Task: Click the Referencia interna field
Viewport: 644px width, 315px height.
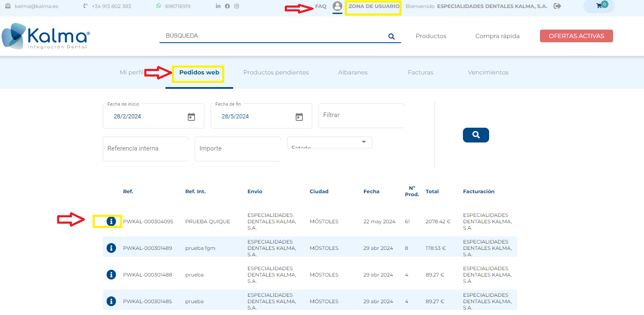Action: point(146,148)
